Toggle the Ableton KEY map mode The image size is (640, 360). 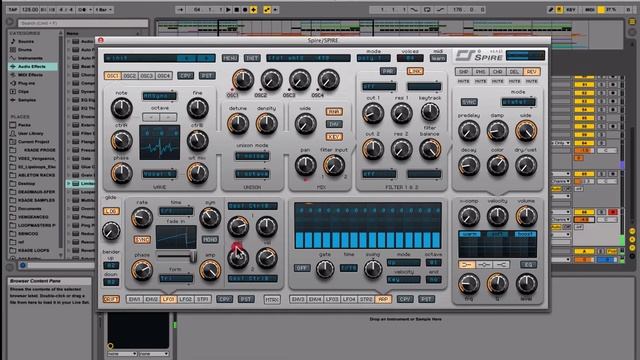coord(570,9)
